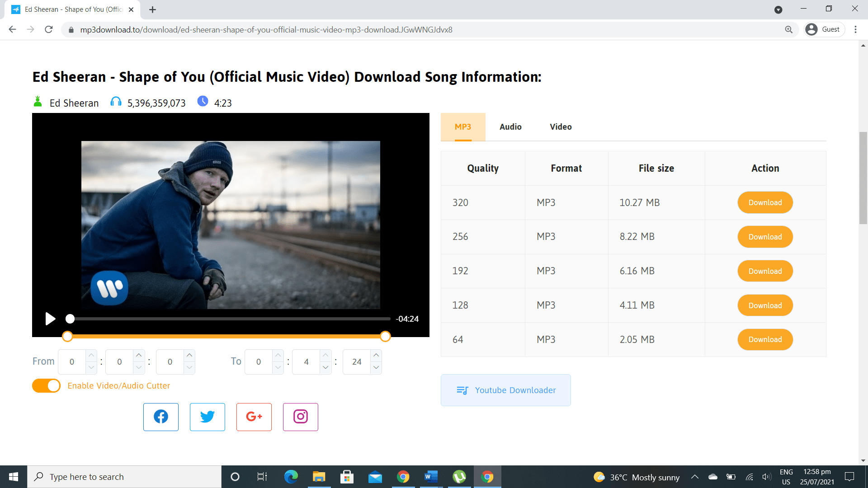
Task: Open the Chrome three-dot menu
Action: point(855,29)
